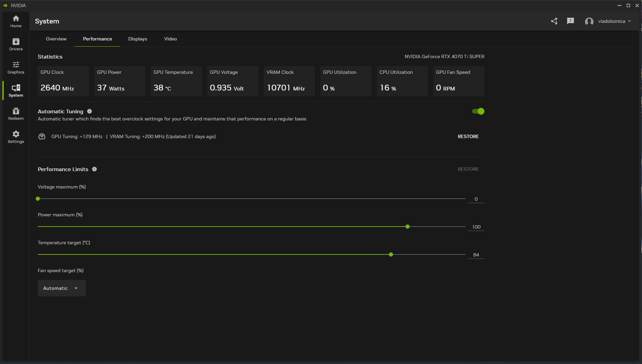Minimize the NVIDIA app window
The image size is (642, 364).
[620, 5]
